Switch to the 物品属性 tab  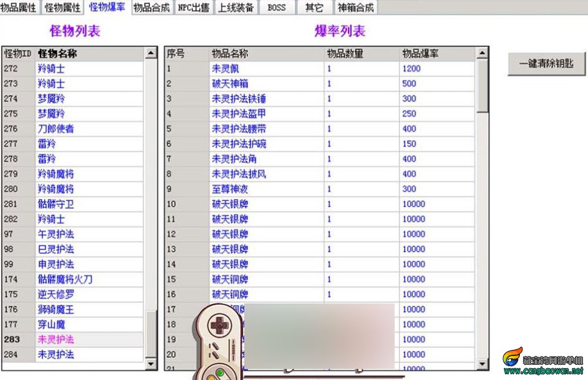[19, 7]
